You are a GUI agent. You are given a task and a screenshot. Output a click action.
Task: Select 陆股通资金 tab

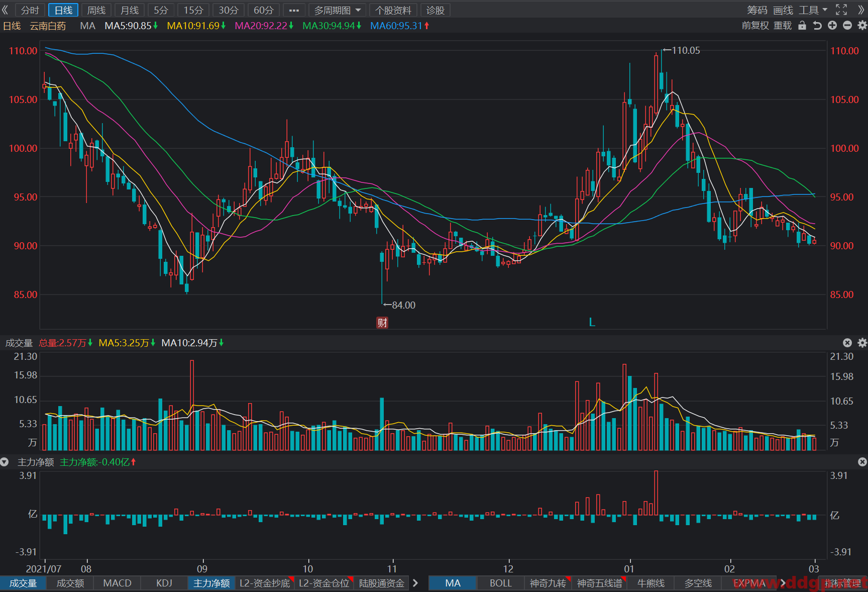point(381,583)
